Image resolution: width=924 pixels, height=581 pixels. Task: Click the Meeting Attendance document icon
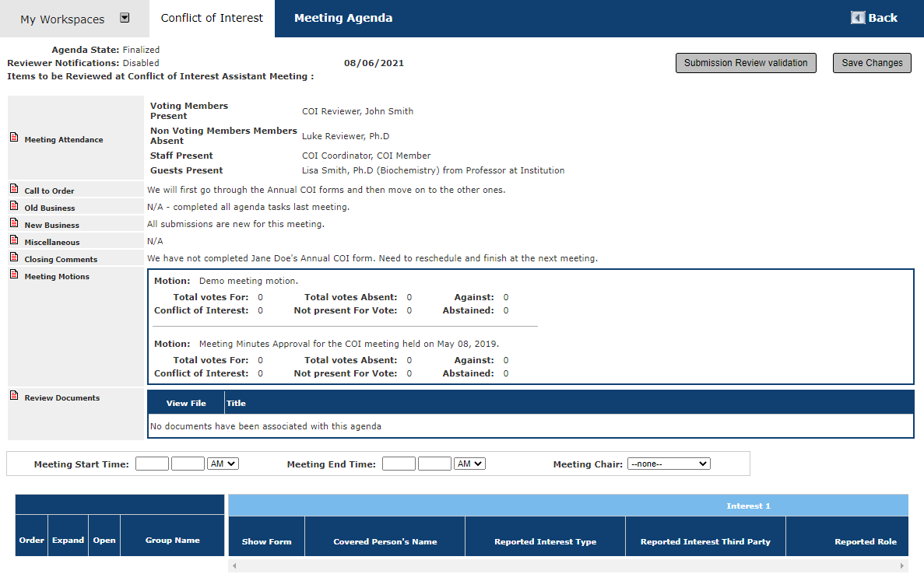click(x=14, y=137)
